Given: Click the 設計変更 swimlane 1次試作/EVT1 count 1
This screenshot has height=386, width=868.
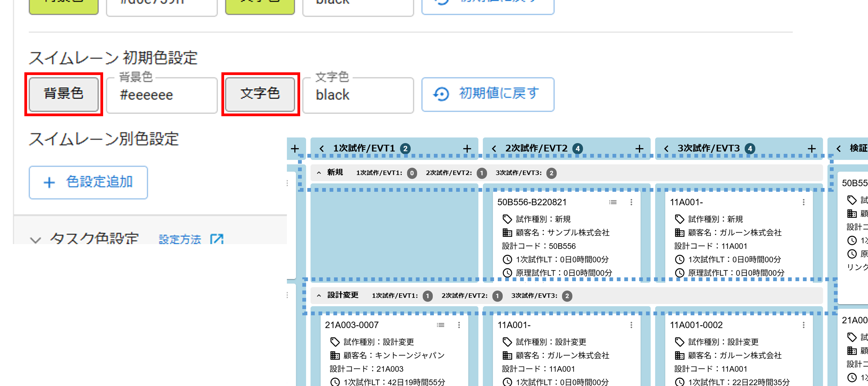Looking at the screenshot, I should coord(428,296).
